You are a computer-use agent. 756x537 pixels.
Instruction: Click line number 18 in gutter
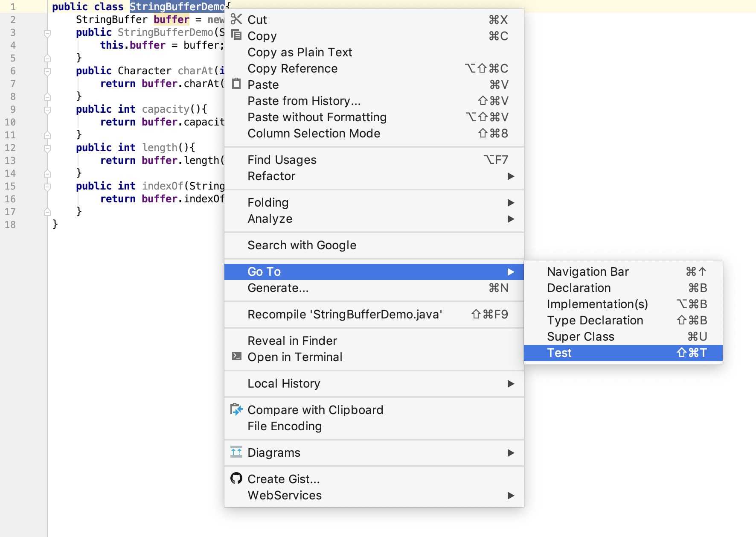click(x=10, y=225)
